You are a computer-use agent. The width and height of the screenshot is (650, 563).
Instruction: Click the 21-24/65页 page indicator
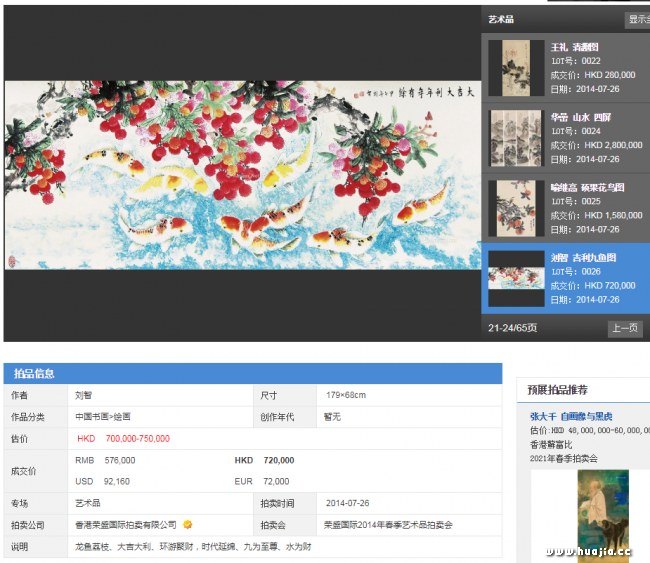[512, 328]
